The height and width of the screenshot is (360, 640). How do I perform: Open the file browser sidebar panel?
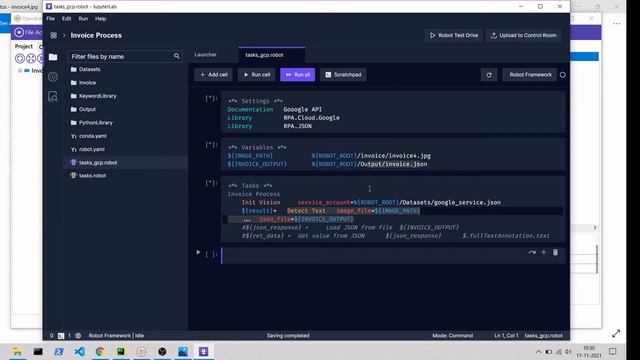(x=53, y=57)
